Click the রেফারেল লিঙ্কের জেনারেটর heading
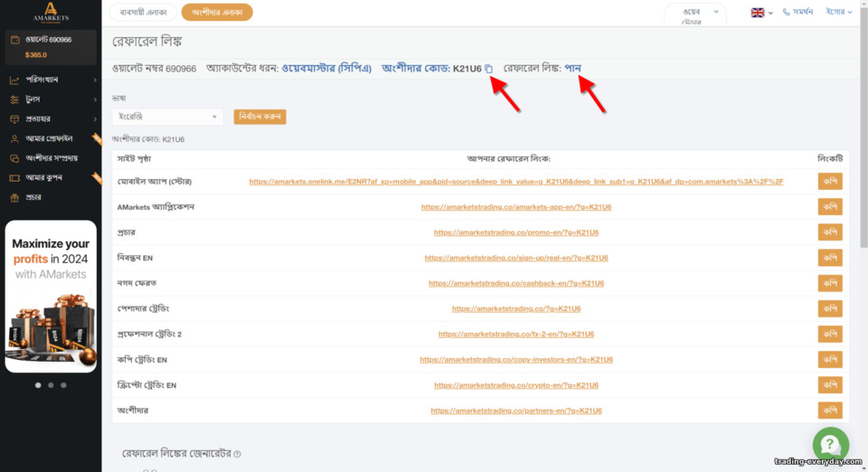 click(176, 454)
